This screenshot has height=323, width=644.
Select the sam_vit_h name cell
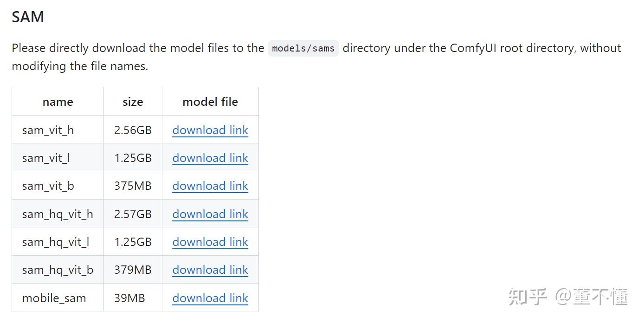(x=48, y=130)
